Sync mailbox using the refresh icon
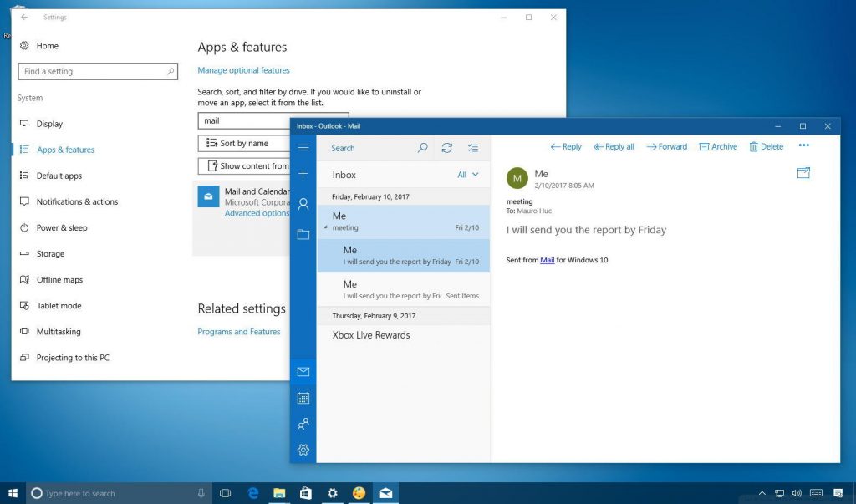Screen dimensions: 856x504 (447, 147)
